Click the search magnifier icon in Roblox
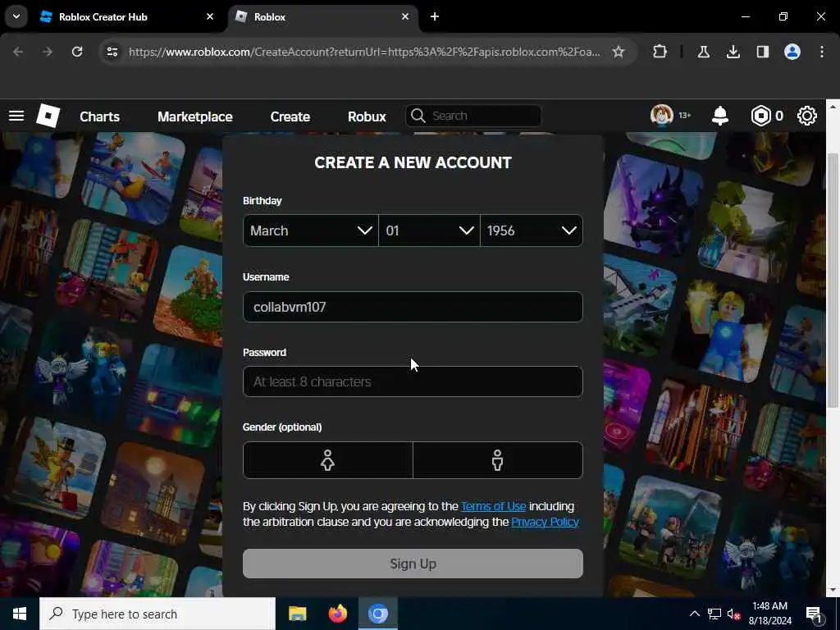The image size is (840, 630). pyautogui.click(x=418, y=116)
